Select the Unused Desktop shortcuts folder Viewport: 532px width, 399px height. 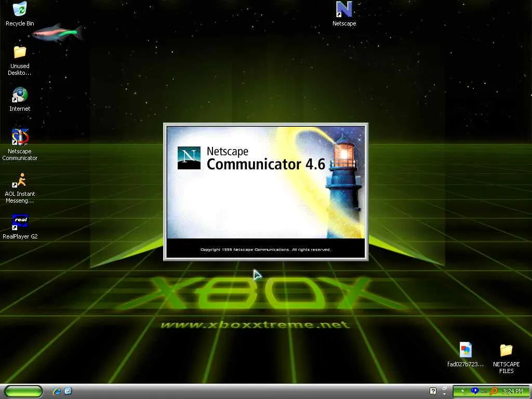pyautogui.click(x=20, y=60)
